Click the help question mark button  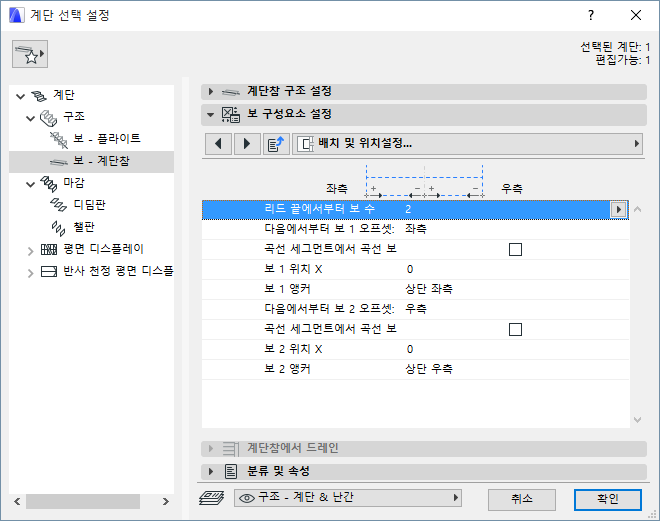pyautogui.click(x=591, y=15)
